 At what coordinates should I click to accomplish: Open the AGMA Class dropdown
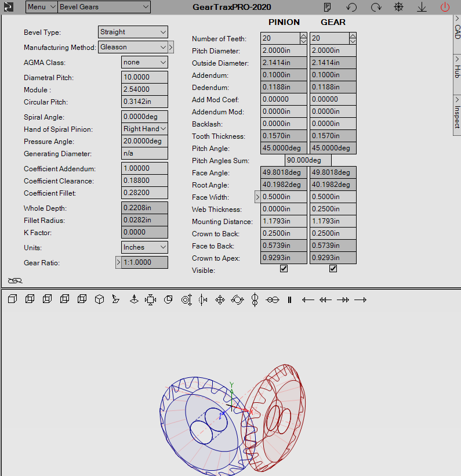click(144, 62)
